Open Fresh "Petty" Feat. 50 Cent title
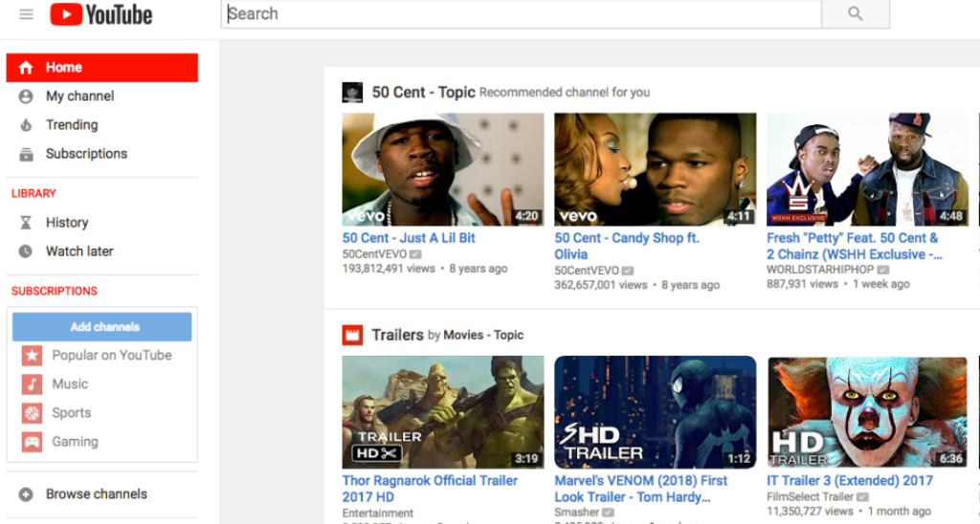Image resolution: width=980 pixels, height=524 pixels. pyautogui.click(x=854, y=246)
